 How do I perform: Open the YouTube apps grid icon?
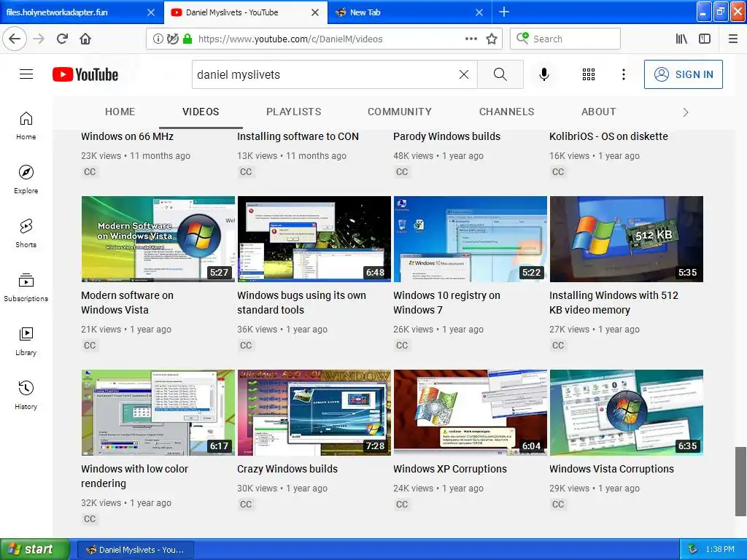pyautogui.click(x=589, y=74)
